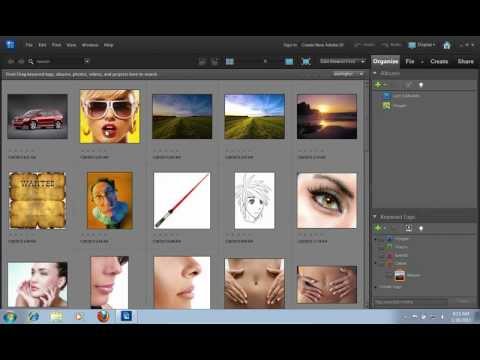
Task: Collapse the Keyword Tags panel triangle
Action: [x=375, y=217]
